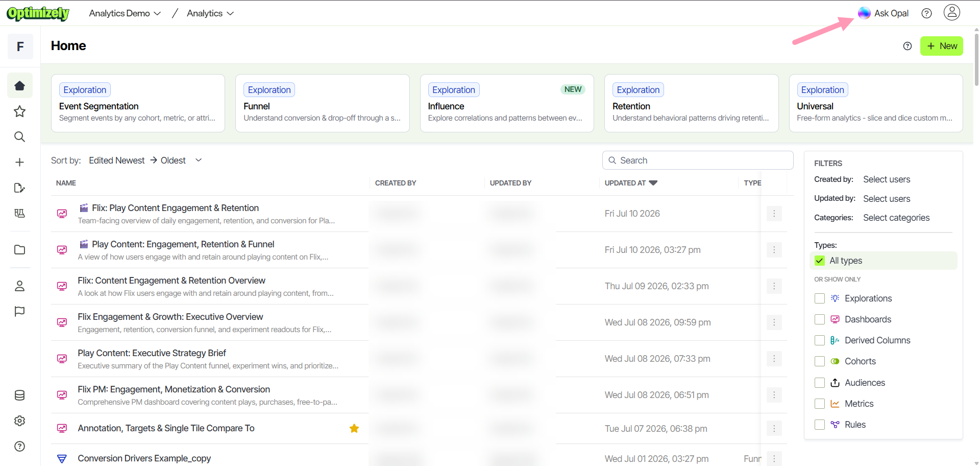
Task: Click date 'Thu Jul 09 2026, 02:33 pm'
Action: [657, 286]
